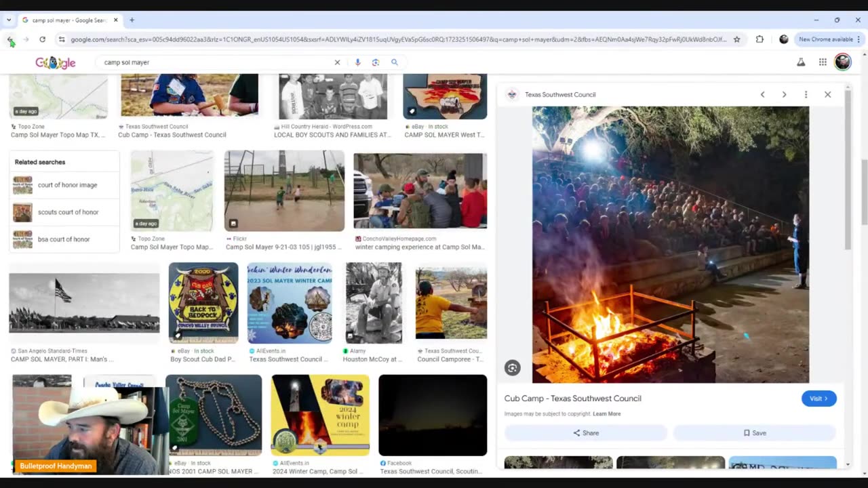Open the Chrome extensions puzzle icon

[759, 39]
